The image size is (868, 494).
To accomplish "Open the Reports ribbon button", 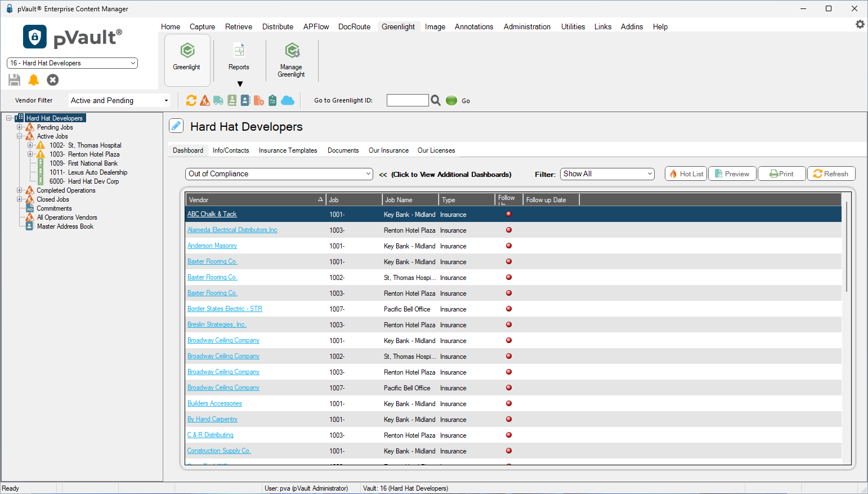I will pyautogui.click(x=239, y=57).
